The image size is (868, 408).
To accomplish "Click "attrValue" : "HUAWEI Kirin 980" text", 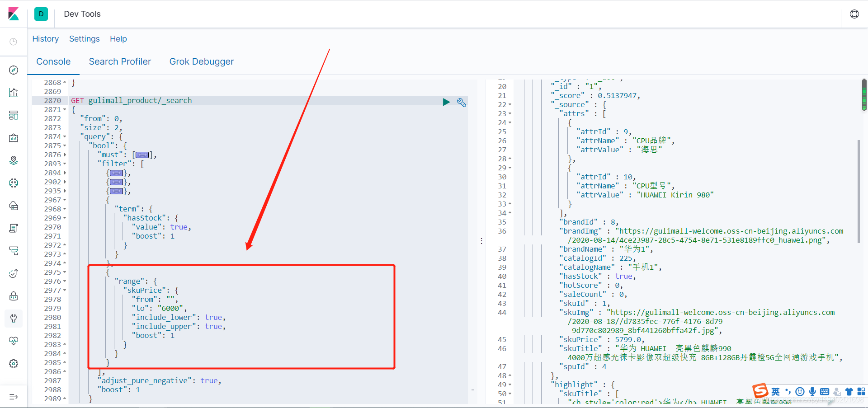I will click(645, 195).
